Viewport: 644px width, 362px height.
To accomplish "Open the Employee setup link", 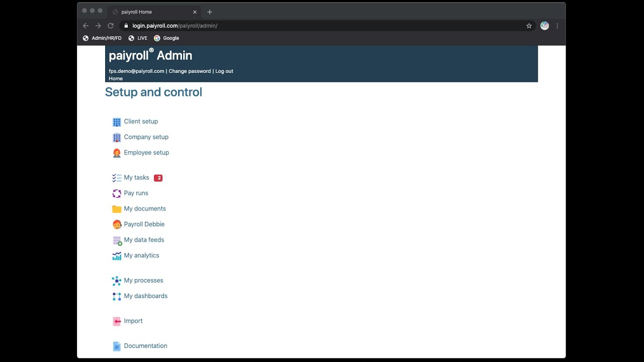I will 146,153.
